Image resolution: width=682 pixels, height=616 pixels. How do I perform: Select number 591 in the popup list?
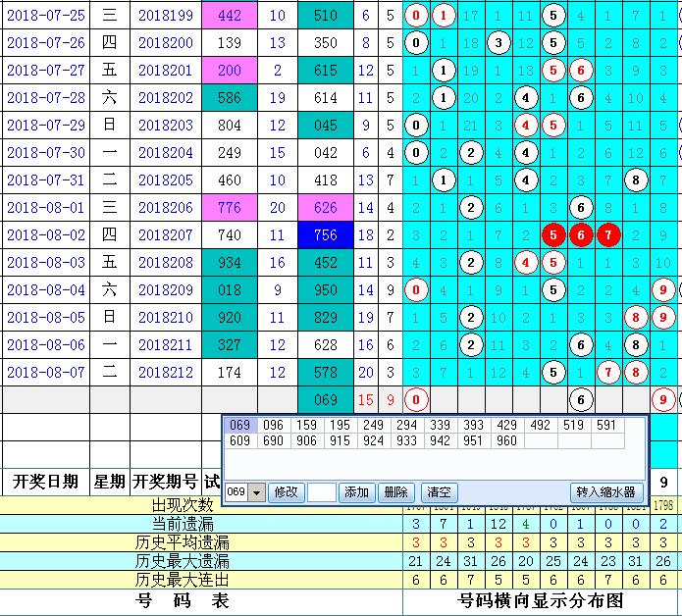point(607,425)
